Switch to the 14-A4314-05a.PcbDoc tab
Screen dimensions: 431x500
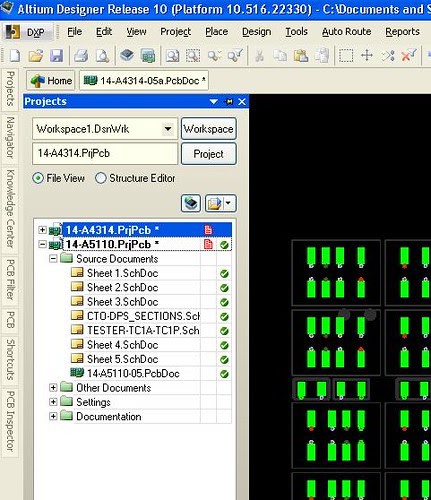coord(144,80)
